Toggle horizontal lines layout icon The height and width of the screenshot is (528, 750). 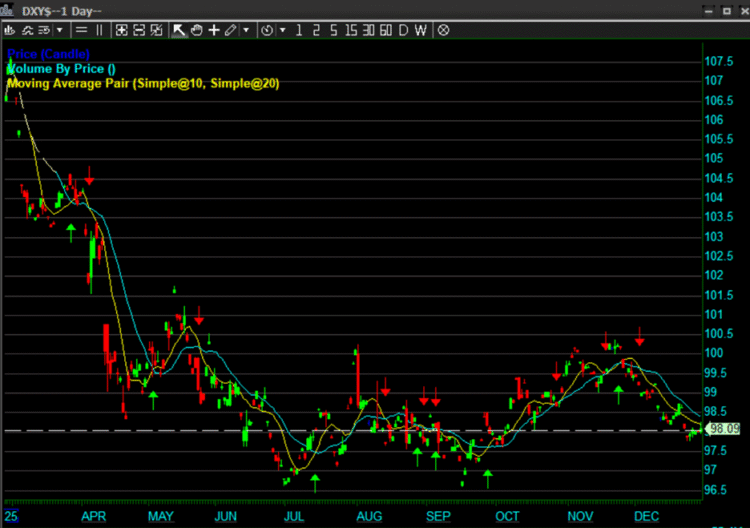[x=78, y=30]
